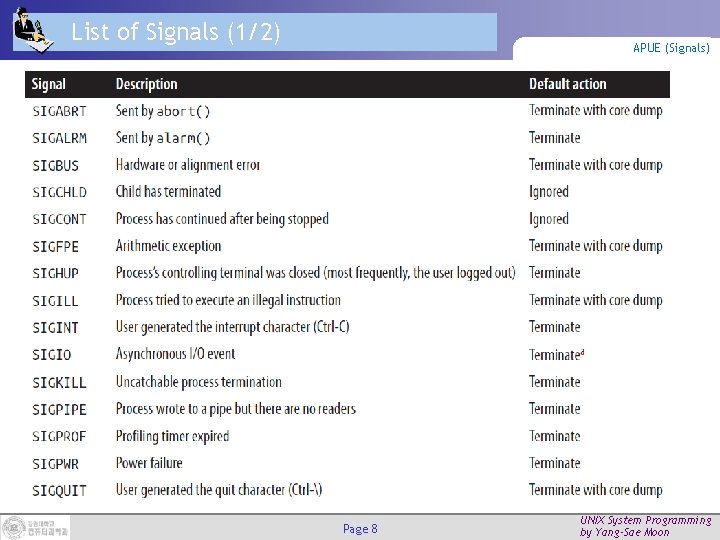Select the SIGKILL signal name
The width and height of the screenshot is (720, 540).
(59, 382)
